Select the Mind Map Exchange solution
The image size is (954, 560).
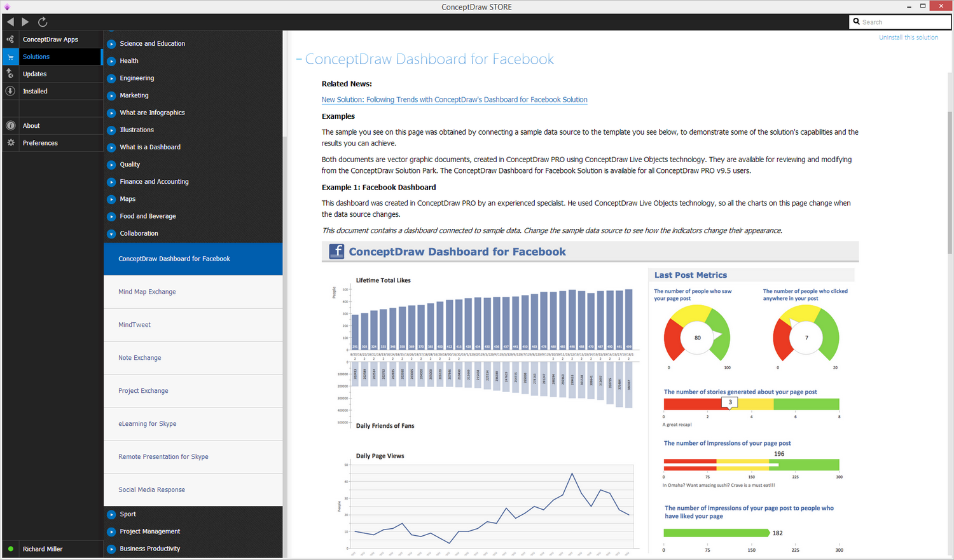point(193,292)
